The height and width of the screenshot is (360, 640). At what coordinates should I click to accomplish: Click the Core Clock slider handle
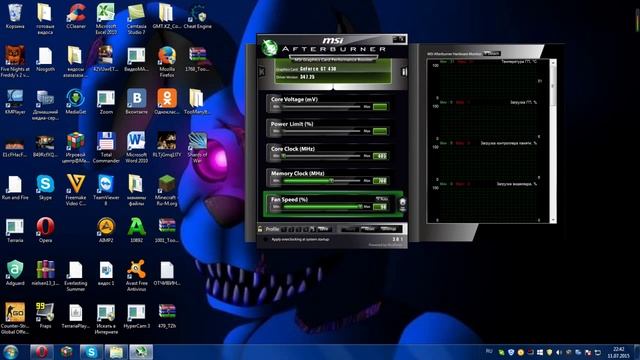(284, 156)
